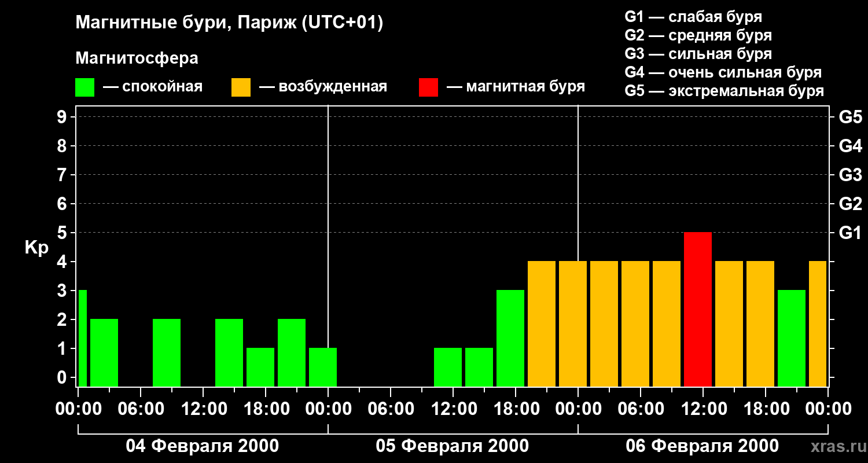Click the green 'спокойная' legend swatch
868x463 pixels.
click(84, 87)
